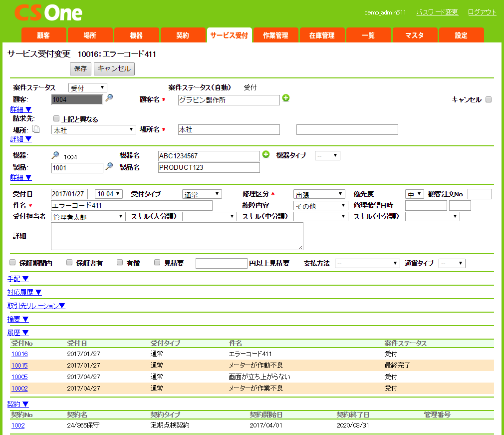Open the スキル(大分類) dropdown
This screenshot has width=504, height=435.
coord(209,217)
